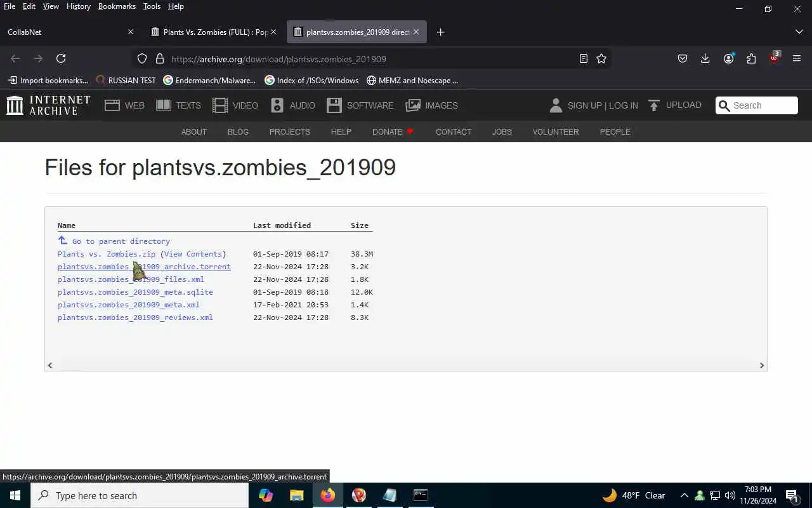812x508 pixels.
Task: Open the Bookmarks menu
Action: pos(117,6)
